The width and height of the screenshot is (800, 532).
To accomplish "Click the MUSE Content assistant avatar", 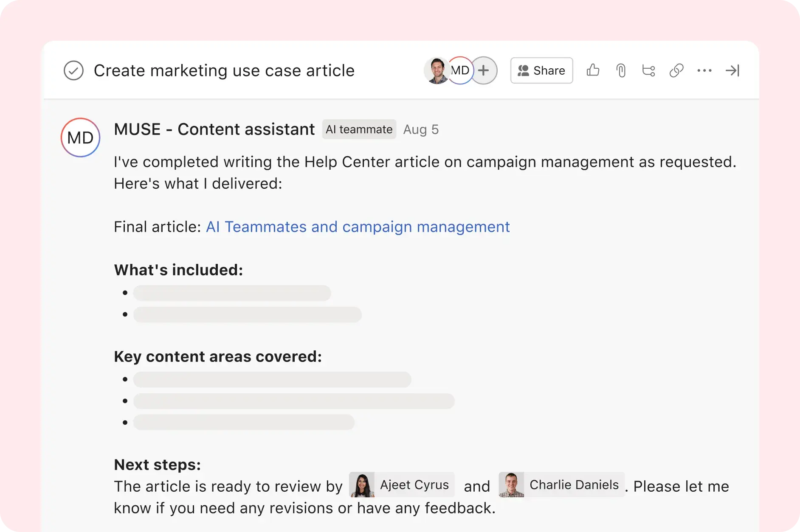I will pyautogui.click(x=80, y=137).
